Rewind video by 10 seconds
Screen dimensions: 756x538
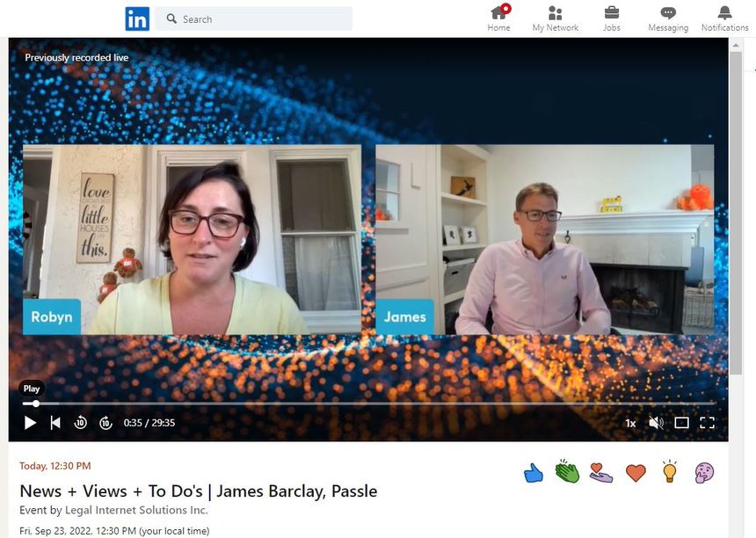(x=80, y=423)
